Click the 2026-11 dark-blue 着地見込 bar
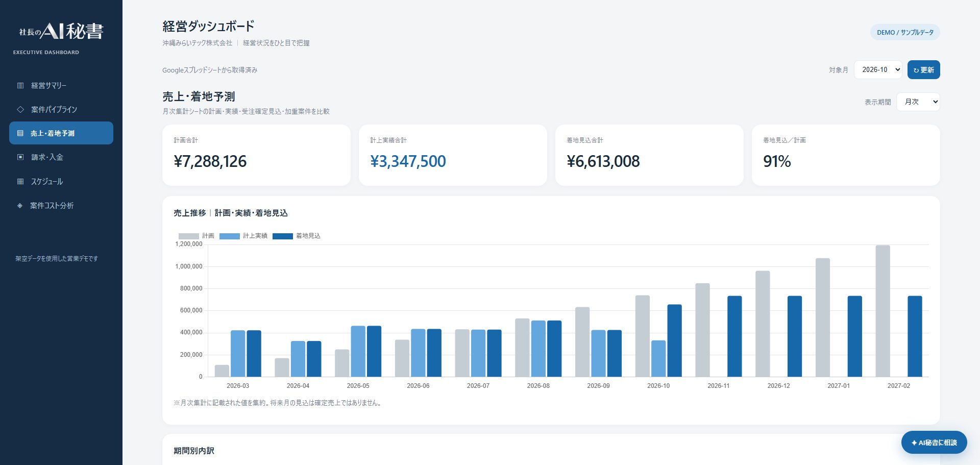The image size is (980, 465). pyautogui.click(x=734, y=336)
